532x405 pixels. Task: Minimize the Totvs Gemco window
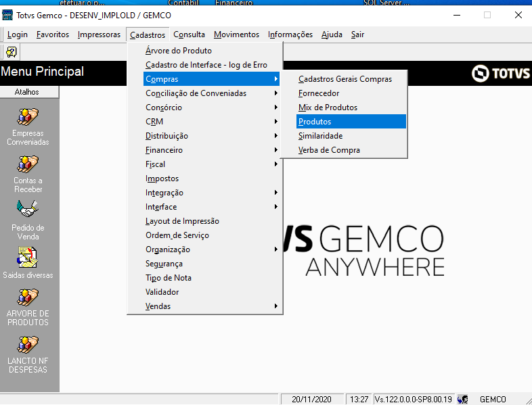[457, 16]
